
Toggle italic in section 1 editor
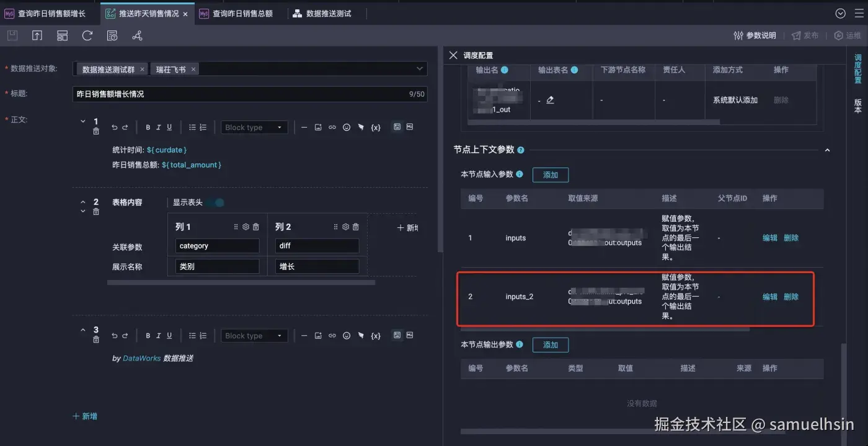point(159,128)
